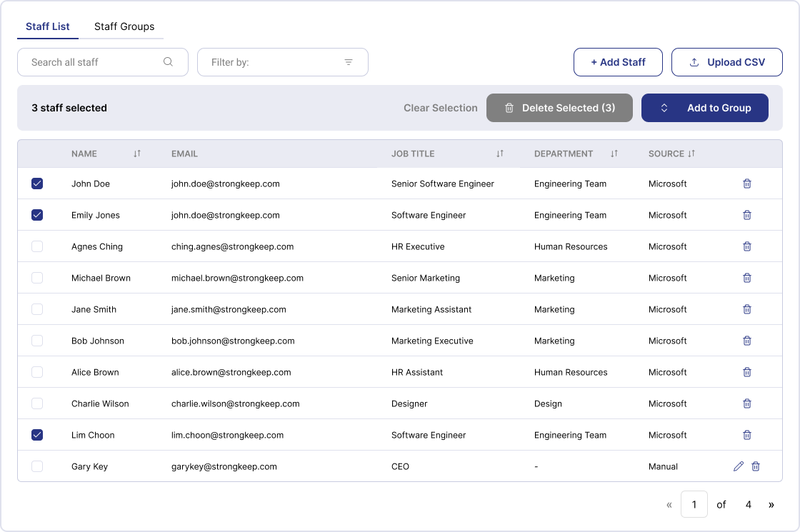The width and height of the screenshot is (800, 532).
Task: Click trash icon for Agnes Ching
Action: coord(747,246)
